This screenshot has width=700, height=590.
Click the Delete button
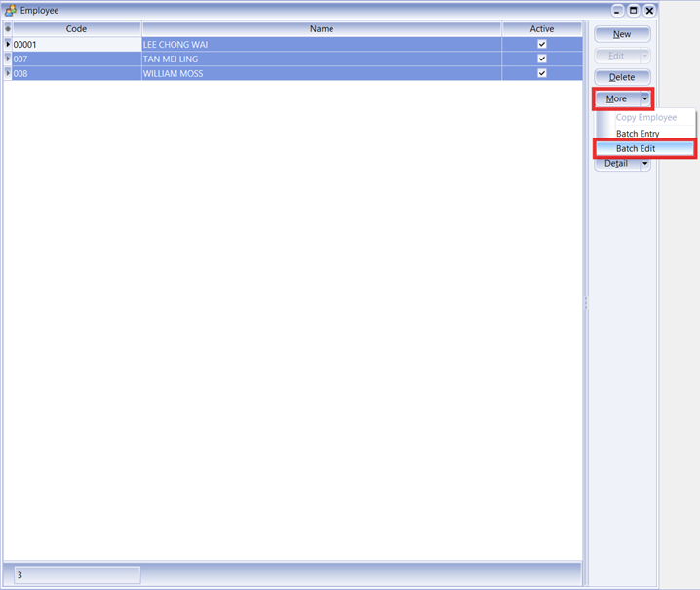[622, 77]
